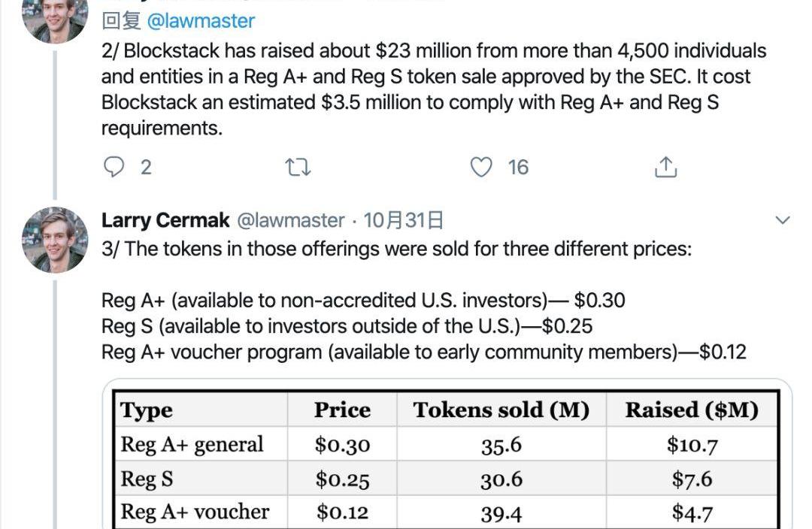Image resolution: width=812 pixels, height=529 pixels.
Task: Open the 10月31日 tweet timestamp
Action: (x=403, y=220)
